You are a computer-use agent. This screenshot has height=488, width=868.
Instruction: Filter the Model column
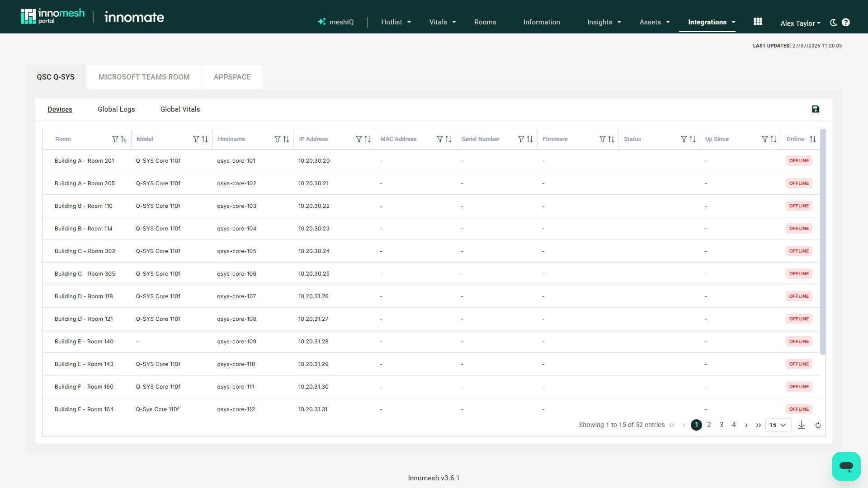(x=196, y=139)
